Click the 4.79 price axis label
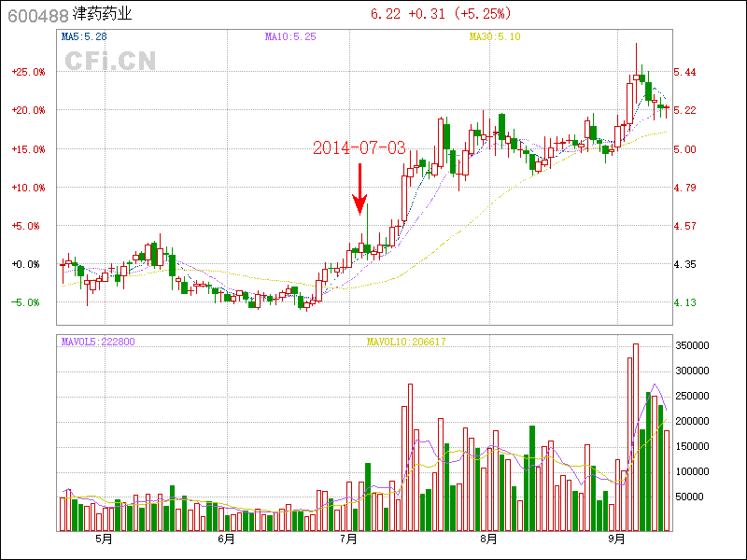The height and width of the screenshot is (560, 747). [684, 188]
